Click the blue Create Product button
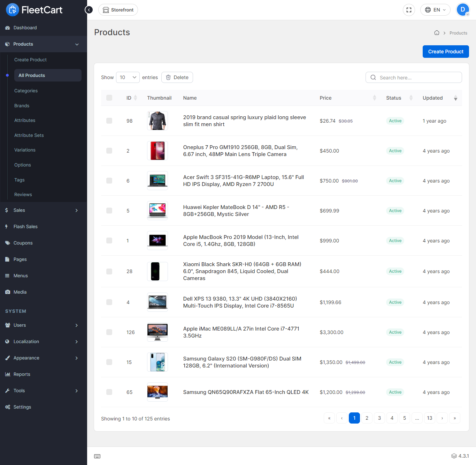Screen dimensions: 476x465 coord(446,52)
